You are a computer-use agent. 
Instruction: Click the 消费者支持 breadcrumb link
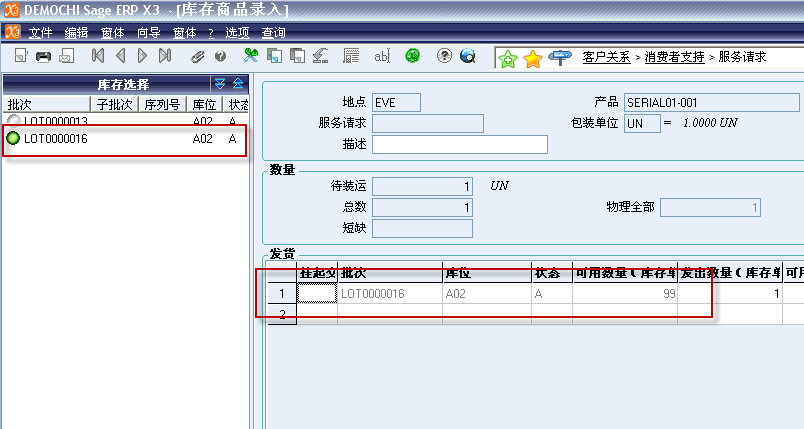674,58
